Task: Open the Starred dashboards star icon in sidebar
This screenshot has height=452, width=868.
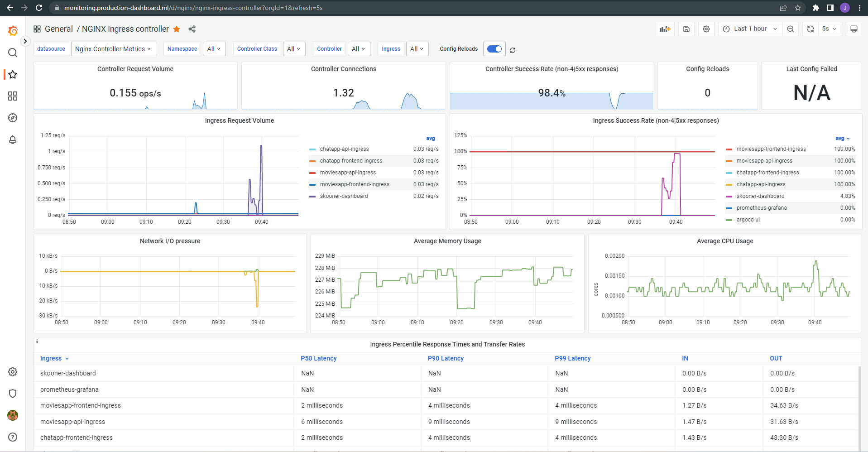Action: [x=13, y=74]
